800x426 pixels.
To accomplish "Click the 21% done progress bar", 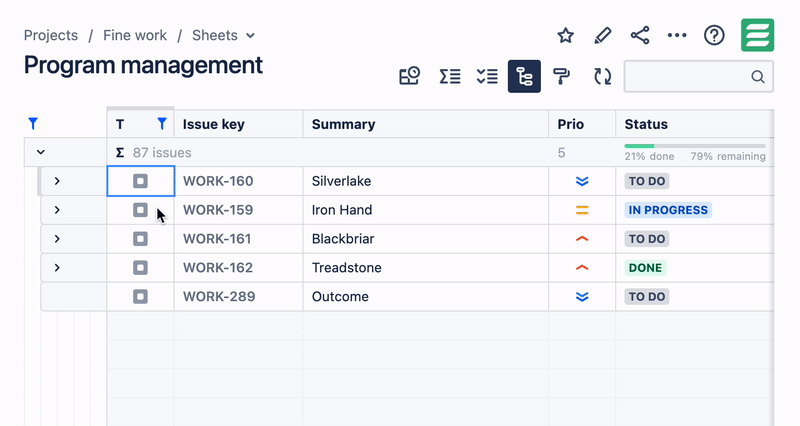I will (695, 146).
